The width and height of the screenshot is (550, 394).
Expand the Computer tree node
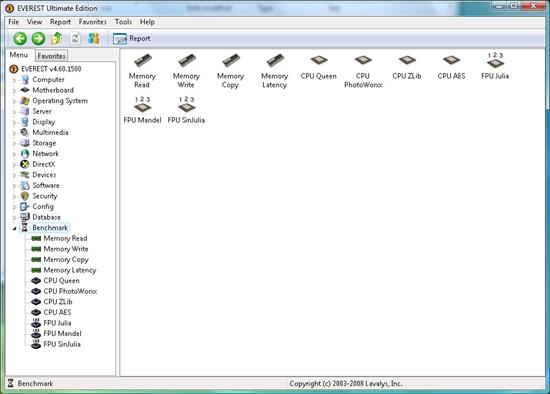[x=14, y=80]
